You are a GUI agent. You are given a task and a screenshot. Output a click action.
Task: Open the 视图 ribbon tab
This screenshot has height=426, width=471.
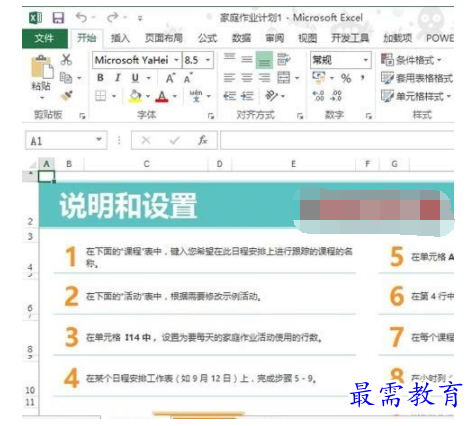307,38
